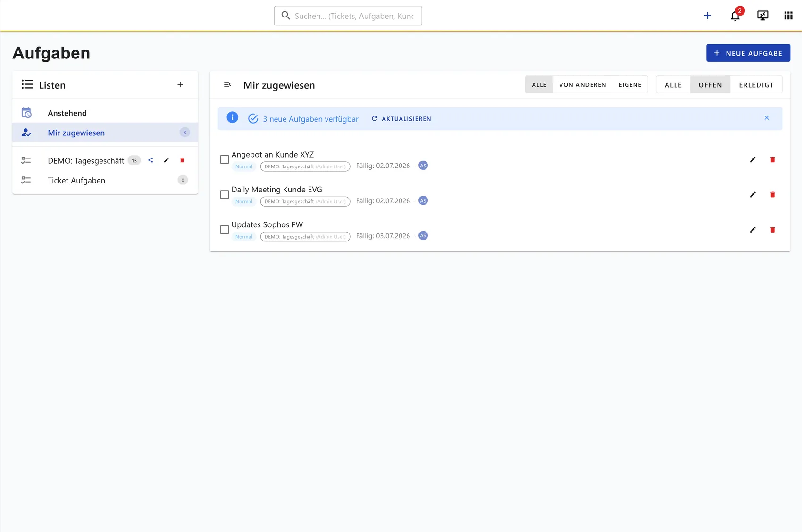Viewport: 802px width, 532px height.
Task: Click task title Angebot an Kunde XYZ
Action: (273, 154)
